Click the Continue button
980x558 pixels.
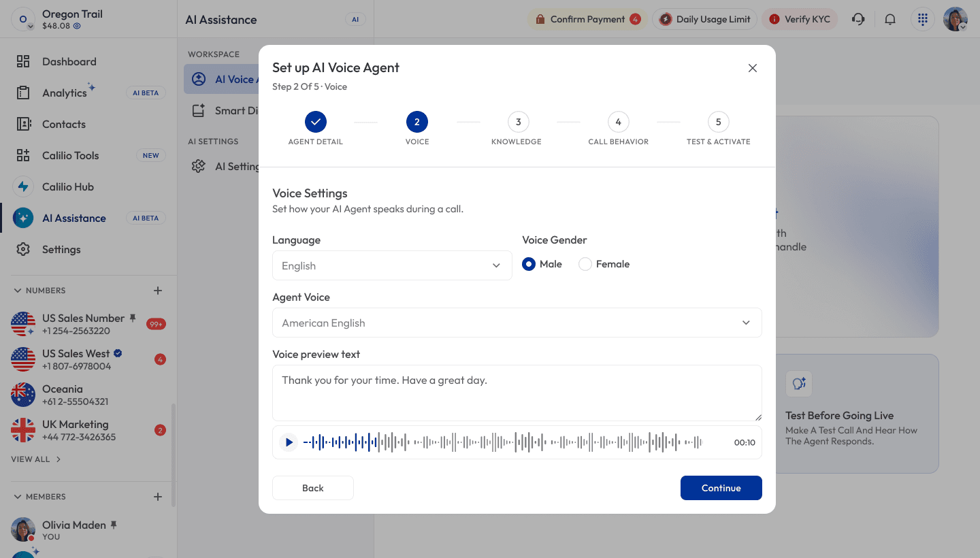point(721,488)
